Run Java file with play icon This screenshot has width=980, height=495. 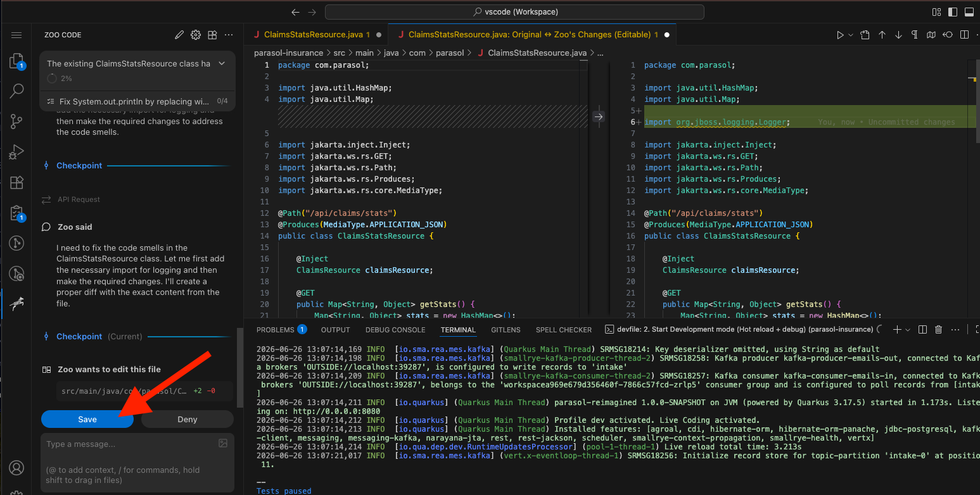click(x=840, y=35)
